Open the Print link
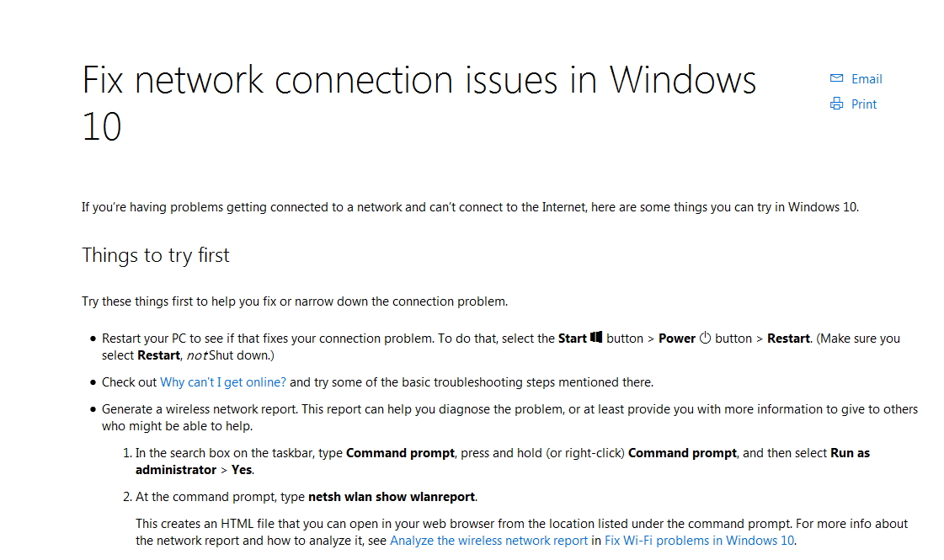The image size is (944, 560). 863,104
